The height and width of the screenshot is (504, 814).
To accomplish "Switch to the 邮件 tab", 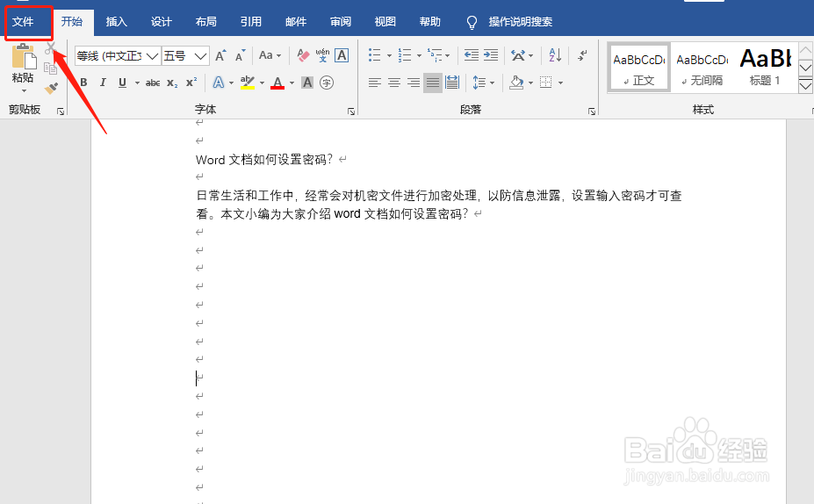I will coord(296,22).
